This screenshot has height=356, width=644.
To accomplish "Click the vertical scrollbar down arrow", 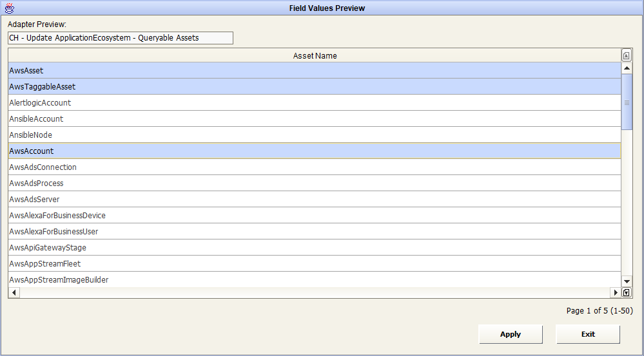I will pos(627,281).
